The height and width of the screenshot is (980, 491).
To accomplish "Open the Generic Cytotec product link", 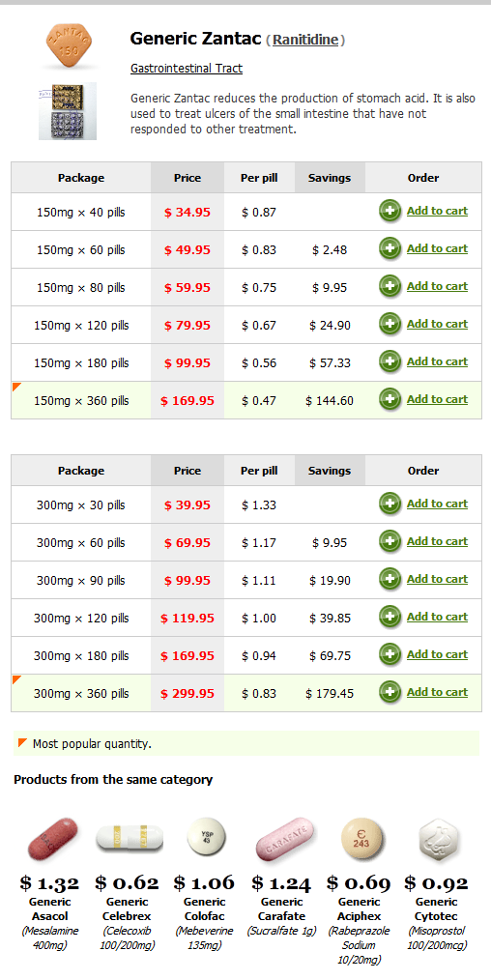I will (436, 908).
